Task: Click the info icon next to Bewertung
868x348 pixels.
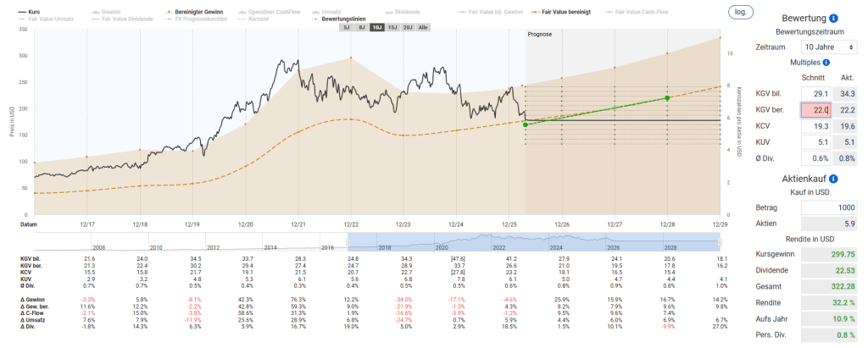Action: 834,18
